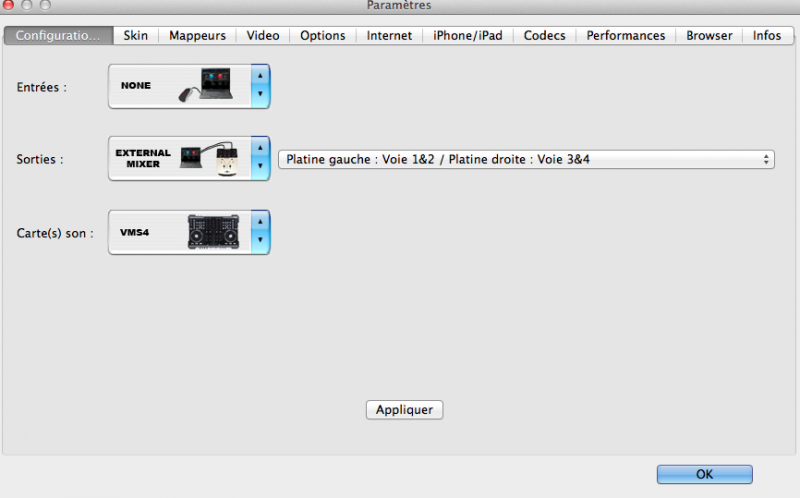Viewport: 800px width, 498px height.
Task: Step Entrées selection up with arrow
Action: click(x=260, y=76)
